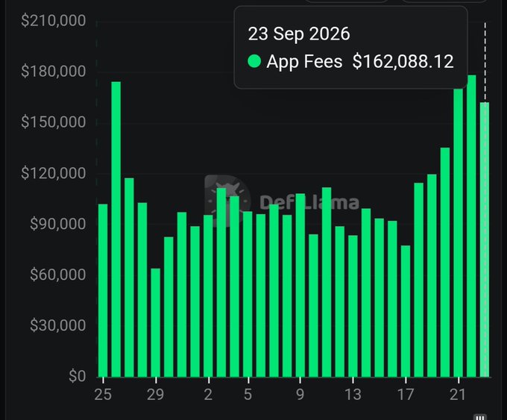Screen dimensions: 507x420
Task: Click the $180,000 y-axis label
Action: (54, 71)
